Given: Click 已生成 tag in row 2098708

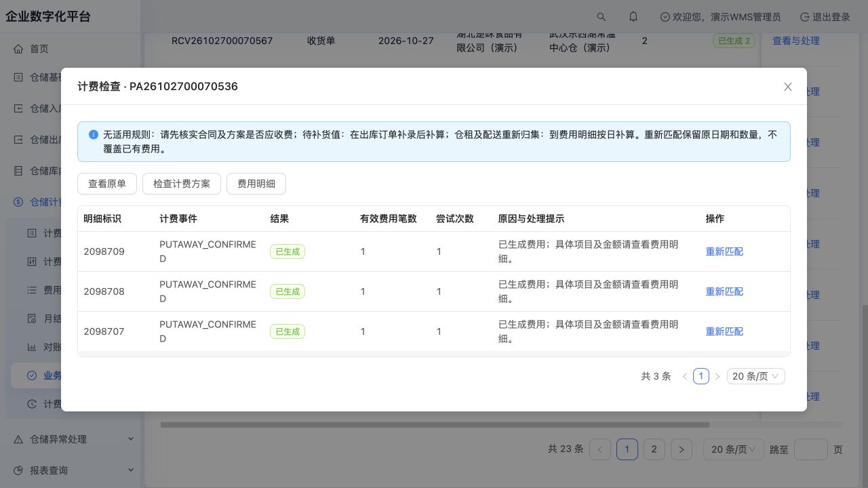Looking at the screenshot, I should coord(288,291).
